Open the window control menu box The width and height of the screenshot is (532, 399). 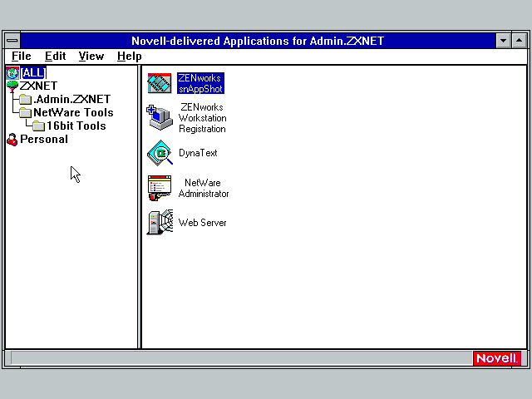click(12, 41)
